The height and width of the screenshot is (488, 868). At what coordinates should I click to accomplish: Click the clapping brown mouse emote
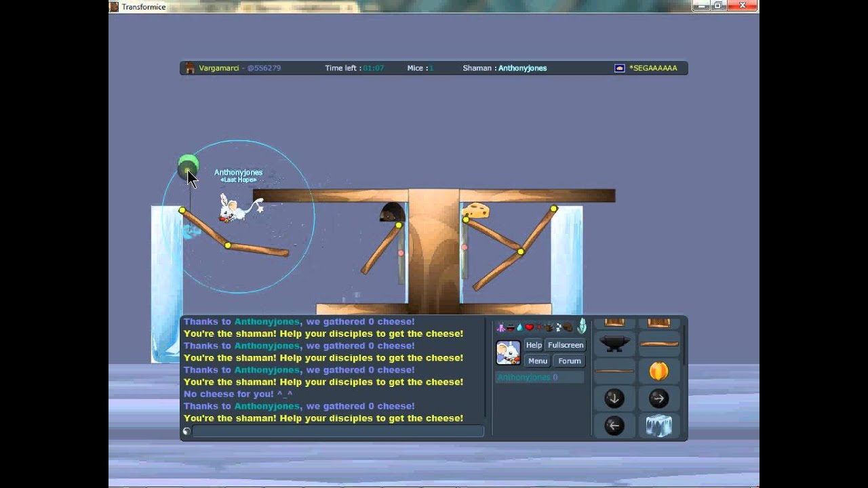pos(549,327)
